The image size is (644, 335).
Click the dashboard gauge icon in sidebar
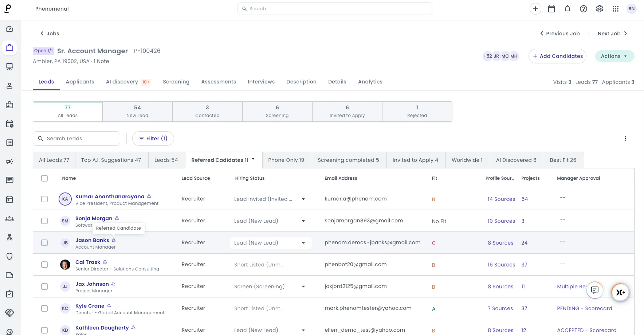coord(10,29)
